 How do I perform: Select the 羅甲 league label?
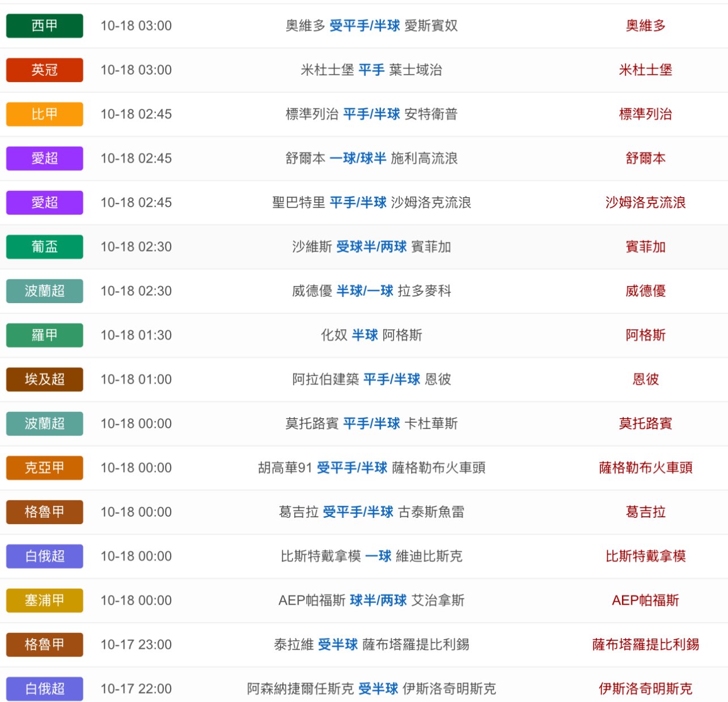pyautogui.click(x=44, y=335)
